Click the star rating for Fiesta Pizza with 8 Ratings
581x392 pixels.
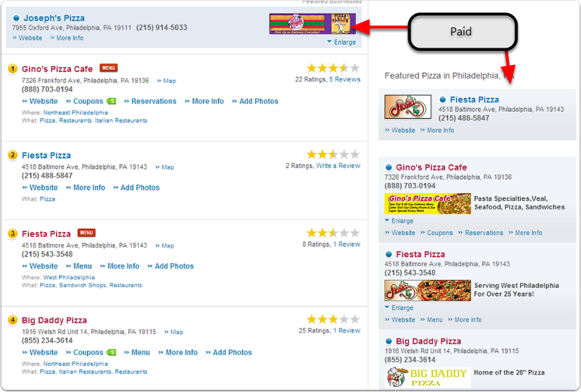pos(332,233)
